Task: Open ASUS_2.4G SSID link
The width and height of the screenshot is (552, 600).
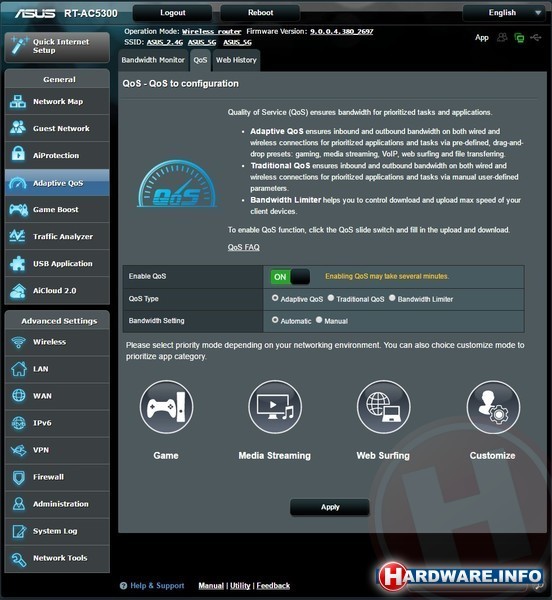Action: tap(165, 42)
